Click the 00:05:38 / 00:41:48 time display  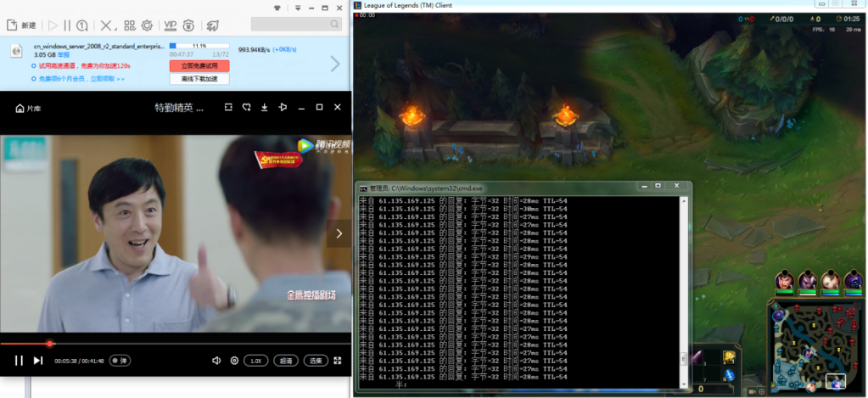(79, 361)
